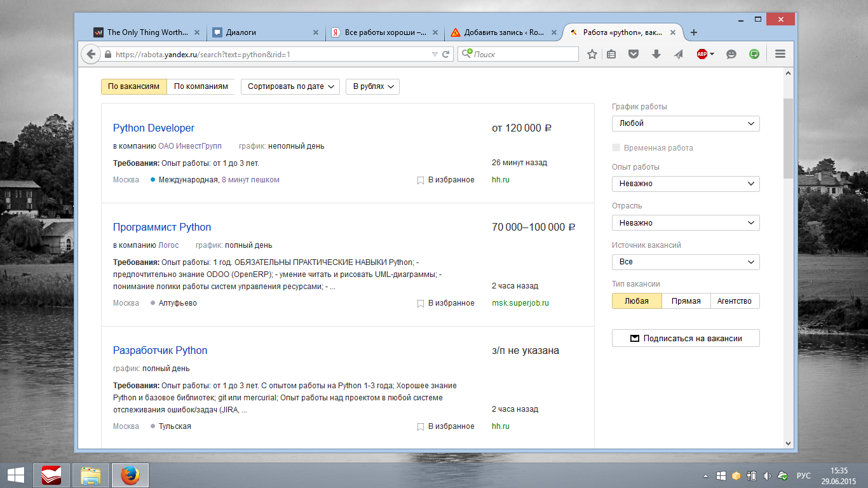Open the downloads arrow icon
868x488 pixels.
[x=656, y=55]
